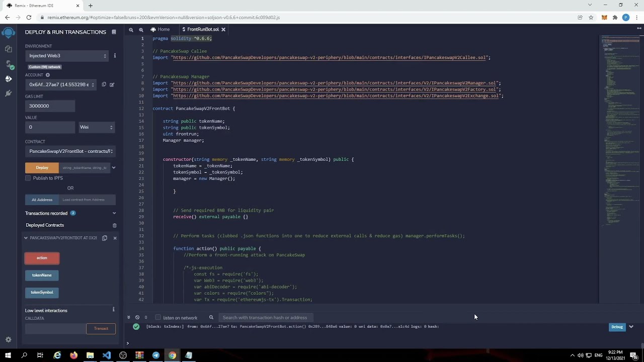
Task: Click the Value amount input field
Action: tap(50, 127)
